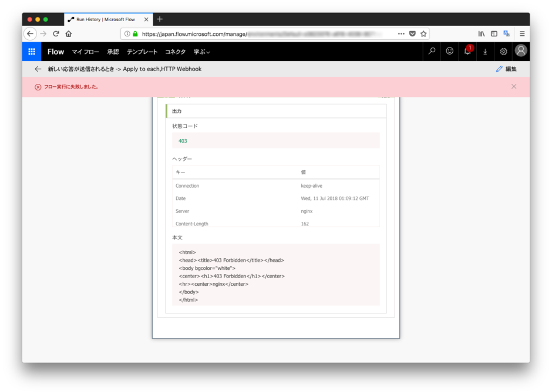The image size is (552, 392).
Task: Open the Office app launcher waffle icon
Action: click(x=31, y=52)
